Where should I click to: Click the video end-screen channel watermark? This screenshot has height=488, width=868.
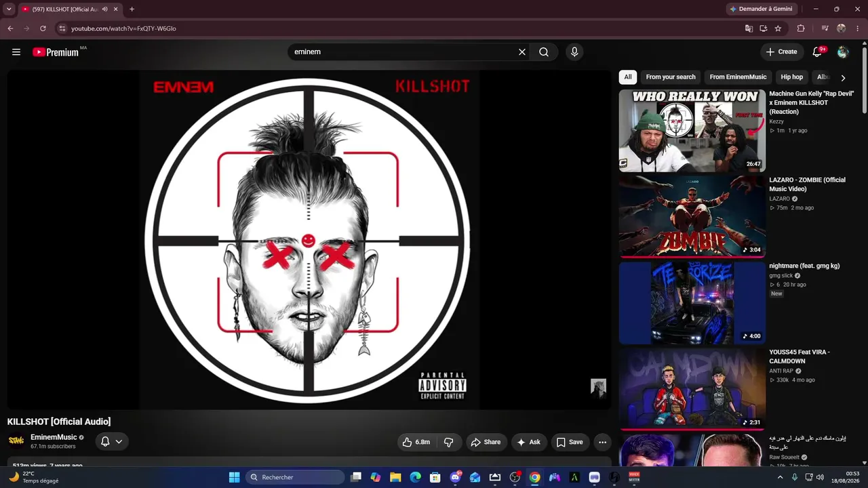click(598, 388)
